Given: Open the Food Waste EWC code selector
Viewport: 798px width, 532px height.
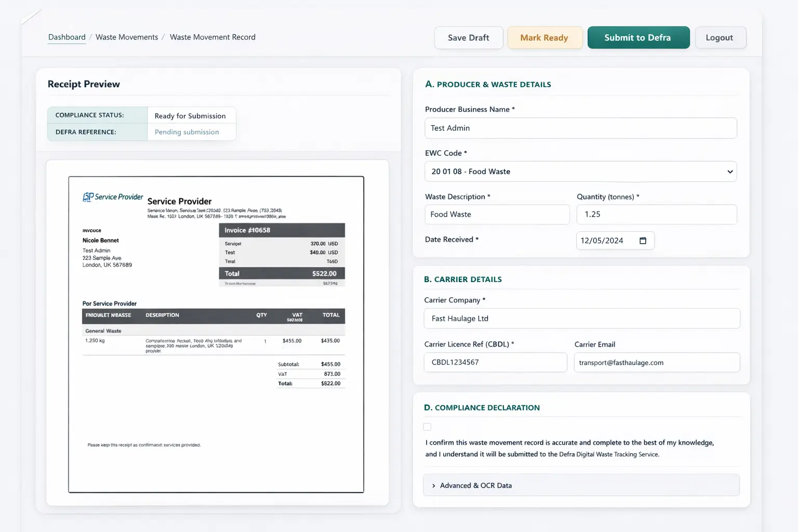Looking at the screenshot, I should coord(580,171).
